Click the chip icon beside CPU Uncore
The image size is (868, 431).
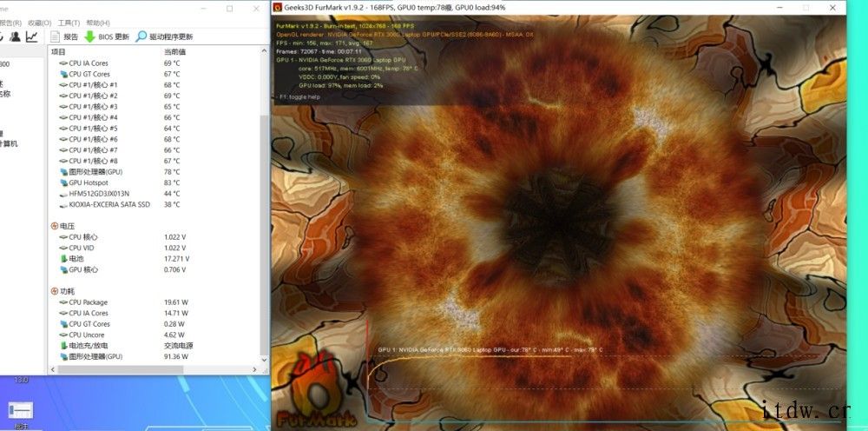[63, 335]
